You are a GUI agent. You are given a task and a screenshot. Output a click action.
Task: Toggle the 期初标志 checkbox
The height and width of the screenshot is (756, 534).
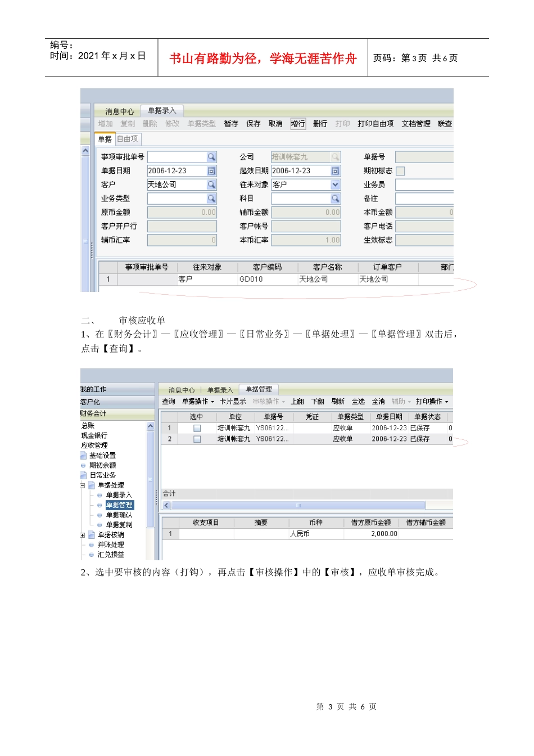coord(400,171)
